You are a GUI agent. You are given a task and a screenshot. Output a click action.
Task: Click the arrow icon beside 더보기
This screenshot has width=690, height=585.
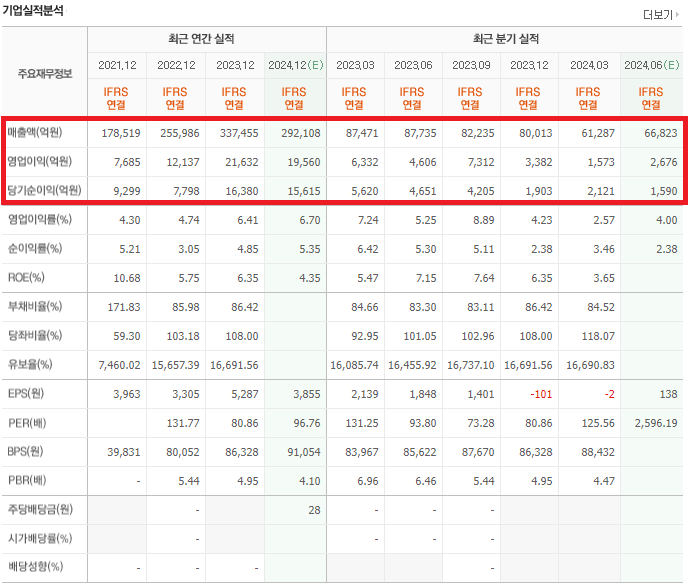click(677, 15)
